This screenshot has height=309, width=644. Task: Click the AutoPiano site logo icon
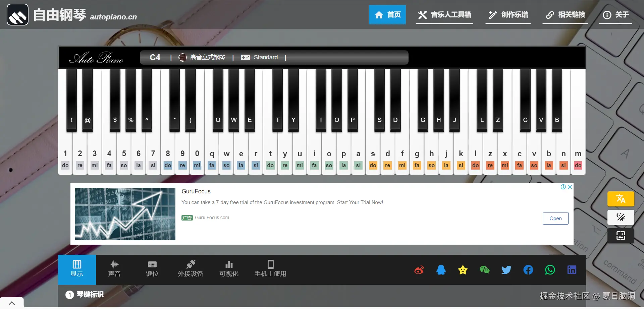click(x=18, y=15)
